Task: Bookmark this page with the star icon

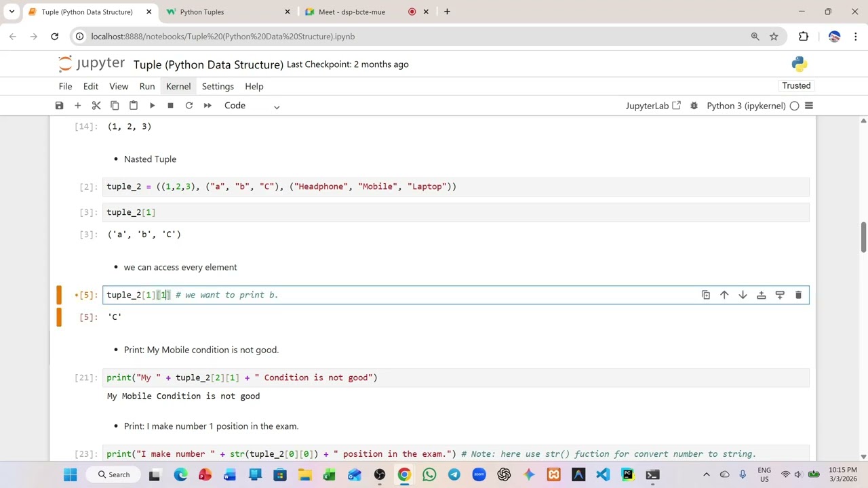Action: coord(774,37)
